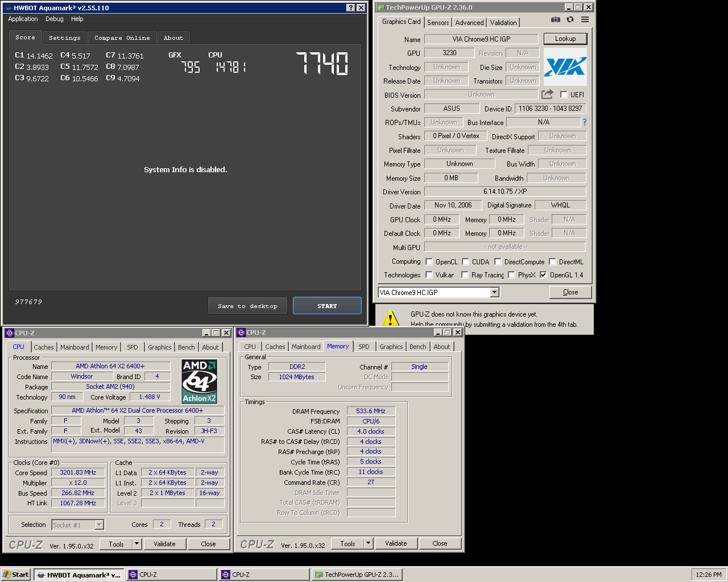Click the Memory Size 1024 MBytes value

point(297,377)
